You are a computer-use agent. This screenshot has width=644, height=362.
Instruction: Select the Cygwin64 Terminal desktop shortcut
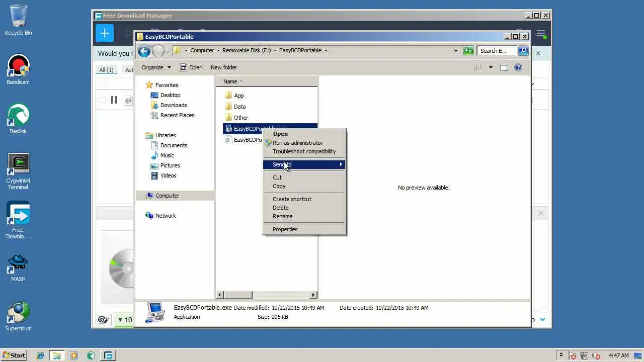(18, 171)
